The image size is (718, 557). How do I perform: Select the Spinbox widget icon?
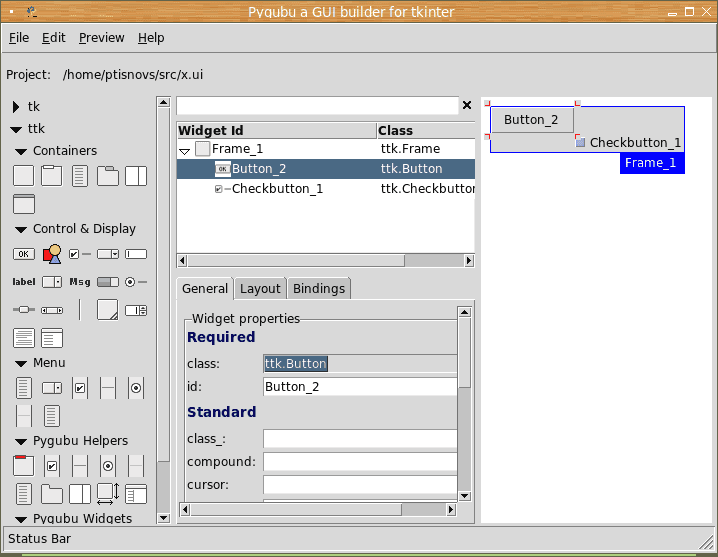pyautogui.click(x=136, y=311)
